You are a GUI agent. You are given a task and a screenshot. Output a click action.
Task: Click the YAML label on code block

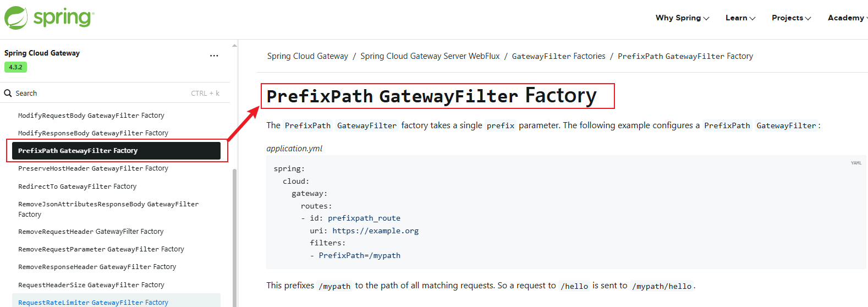click(x=856, y=163)
